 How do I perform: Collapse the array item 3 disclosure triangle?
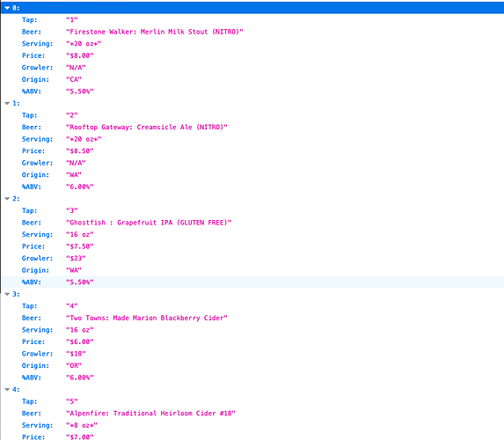(x=7, y=294)
